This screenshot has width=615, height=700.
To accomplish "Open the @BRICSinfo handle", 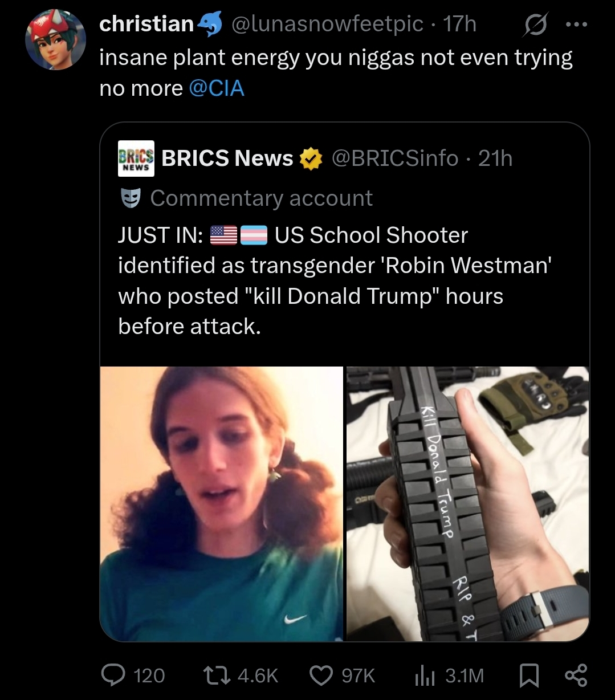I will pyautogui.click(x=395, y=158).
